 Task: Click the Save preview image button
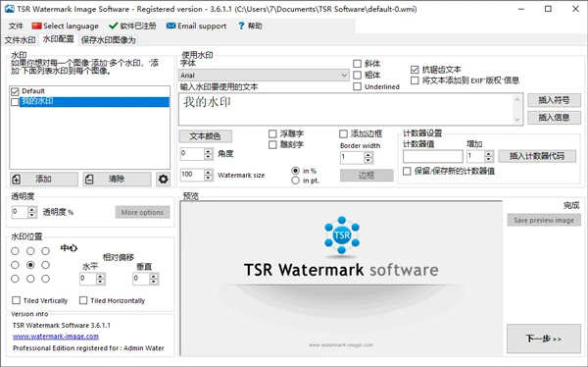pyautogui.click(x=544, y=220)
